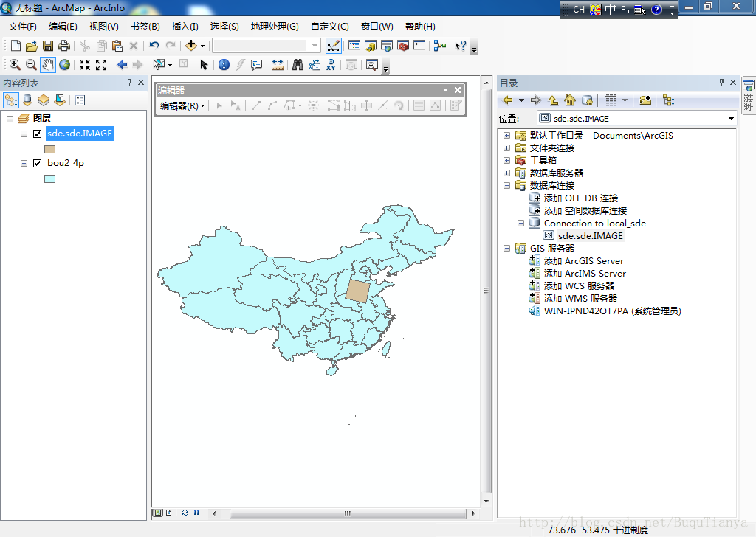Viewport: 756px width, 537px height.
Task: Activate the Pan hand tool
Action: point(48,65)
